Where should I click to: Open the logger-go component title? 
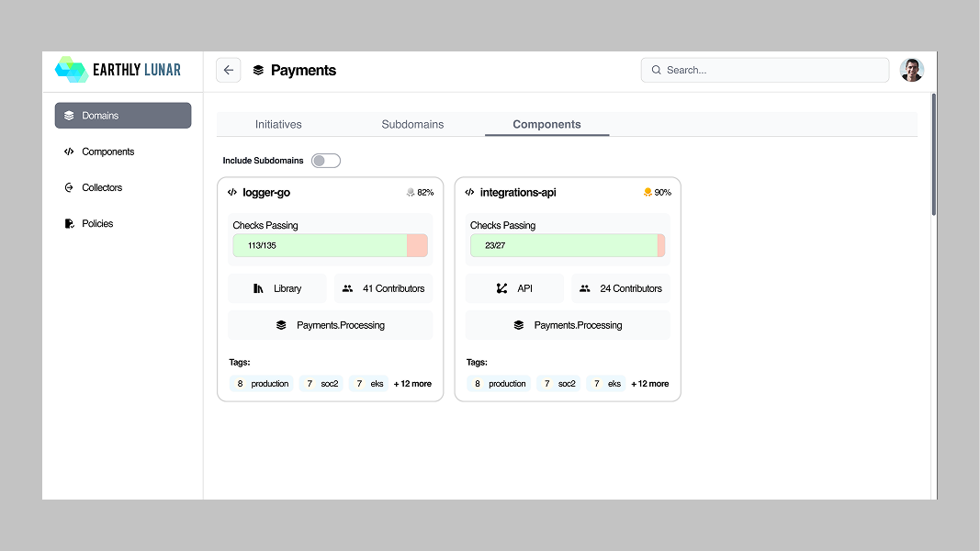pyautogui.click(x=266, y=193)
